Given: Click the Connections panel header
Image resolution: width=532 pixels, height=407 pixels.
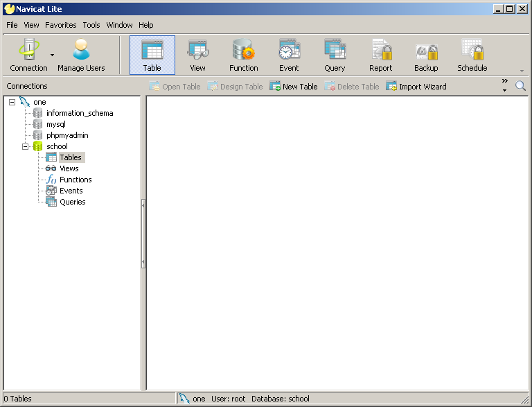Looking at the screenshot, I should [27, 86].
